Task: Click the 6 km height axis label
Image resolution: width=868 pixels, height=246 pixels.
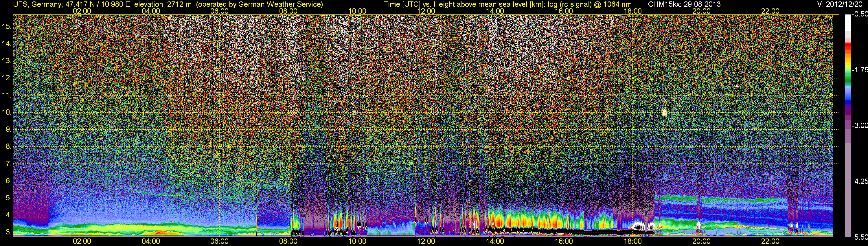Action: point(8,181)
